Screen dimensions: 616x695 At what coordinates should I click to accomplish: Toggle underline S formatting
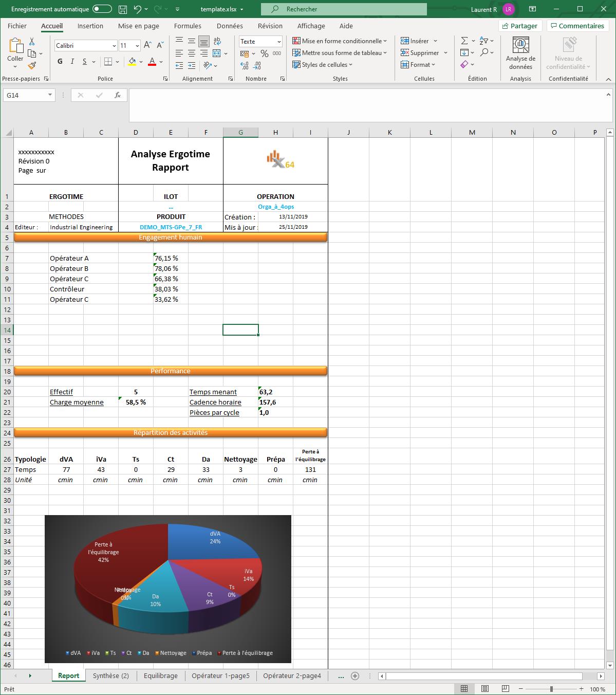click(x=84, y=62)
